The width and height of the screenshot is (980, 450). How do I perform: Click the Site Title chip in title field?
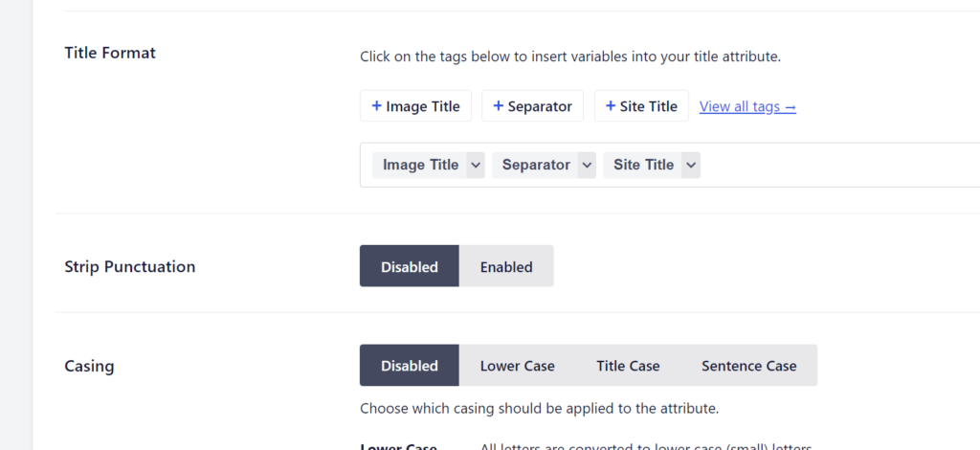point(643,165)
